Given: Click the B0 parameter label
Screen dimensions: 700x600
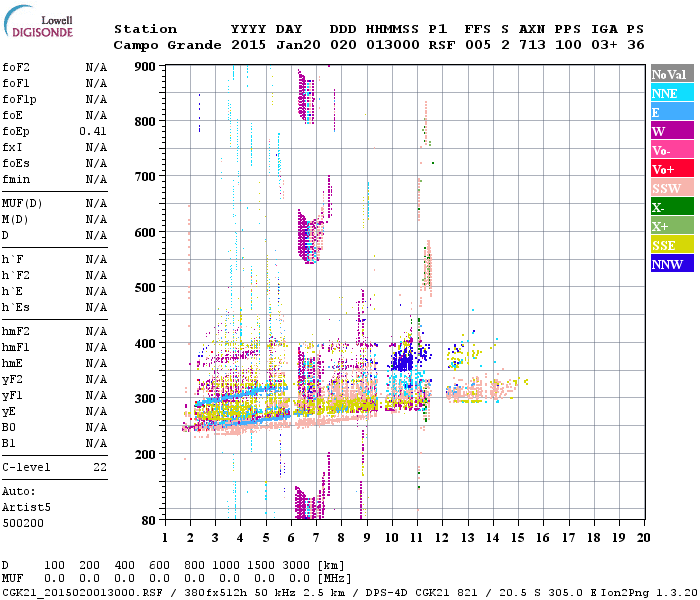Looking at the screenshot, I should [8, 427].
